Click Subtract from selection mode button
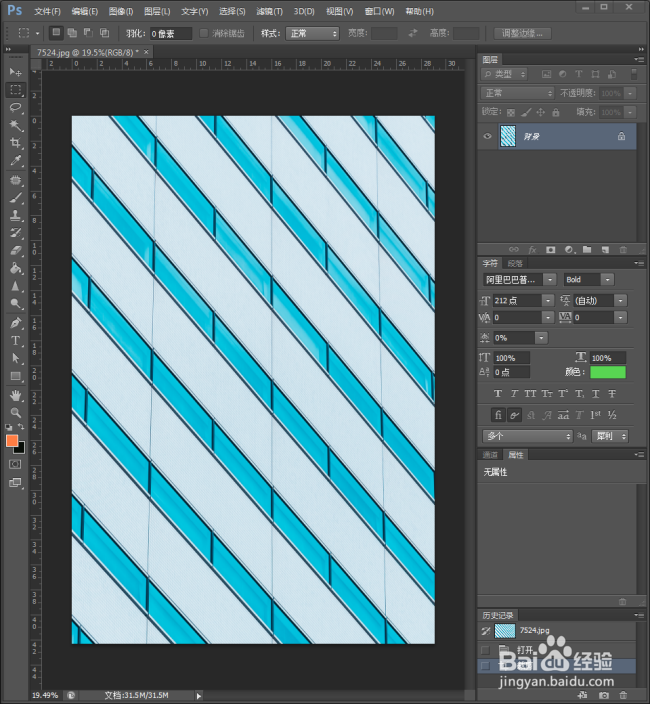The height and width of the screenshot is (704, 650). [x=88, y=33]
